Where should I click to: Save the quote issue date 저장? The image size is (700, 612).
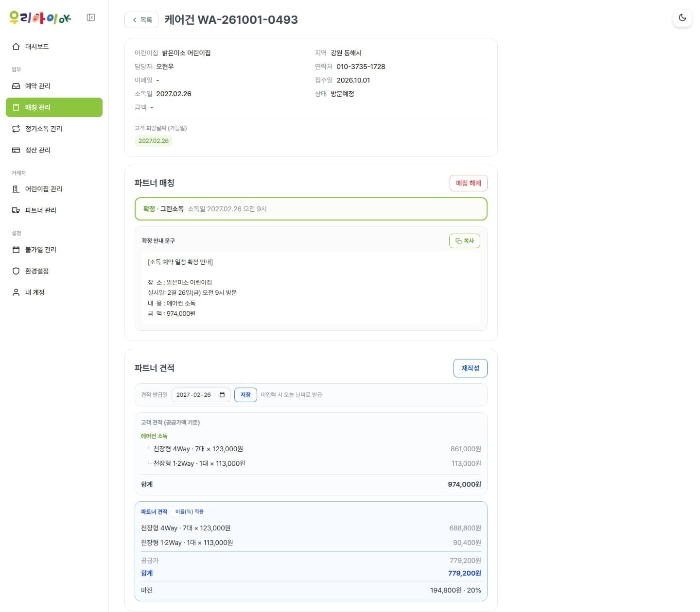(x=245, y=395)
